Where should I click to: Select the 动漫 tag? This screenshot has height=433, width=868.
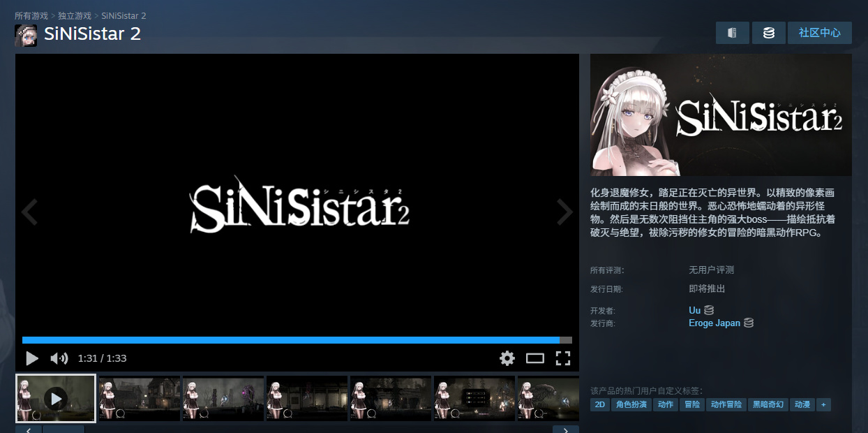(802, 404)
